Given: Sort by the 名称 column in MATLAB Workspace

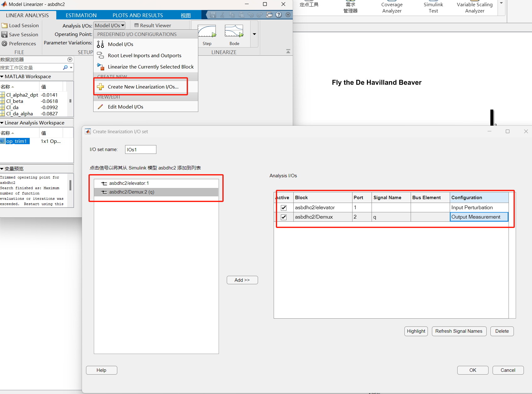Looking at the screenshot, I should [19, 87].
